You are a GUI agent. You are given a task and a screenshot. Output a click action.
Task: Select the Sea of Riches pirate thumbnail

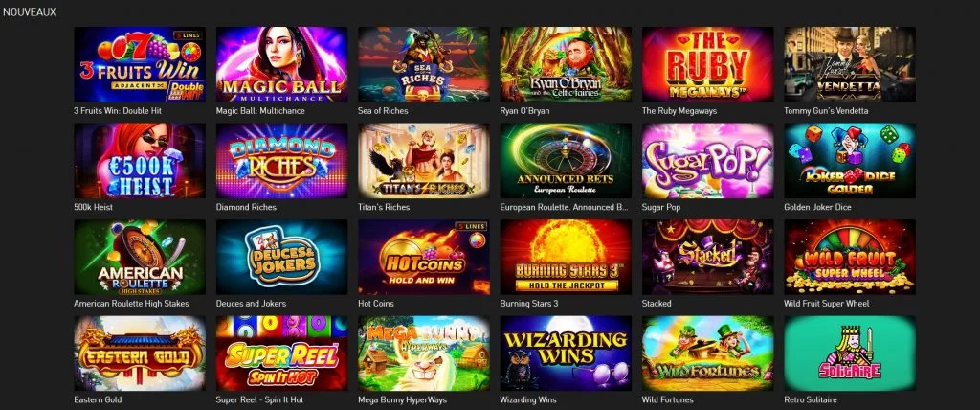pyautogui.click(x=424, y=64)
